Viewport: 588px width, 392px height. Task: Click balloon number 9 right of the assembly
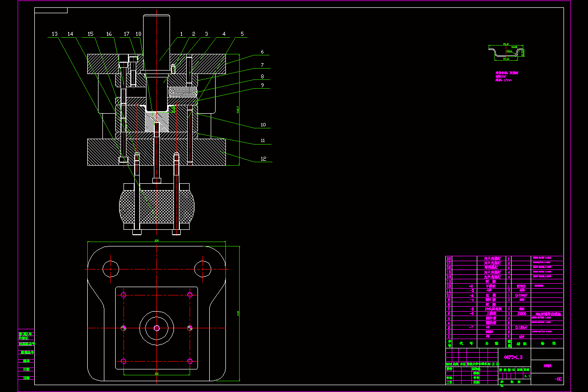262,85
